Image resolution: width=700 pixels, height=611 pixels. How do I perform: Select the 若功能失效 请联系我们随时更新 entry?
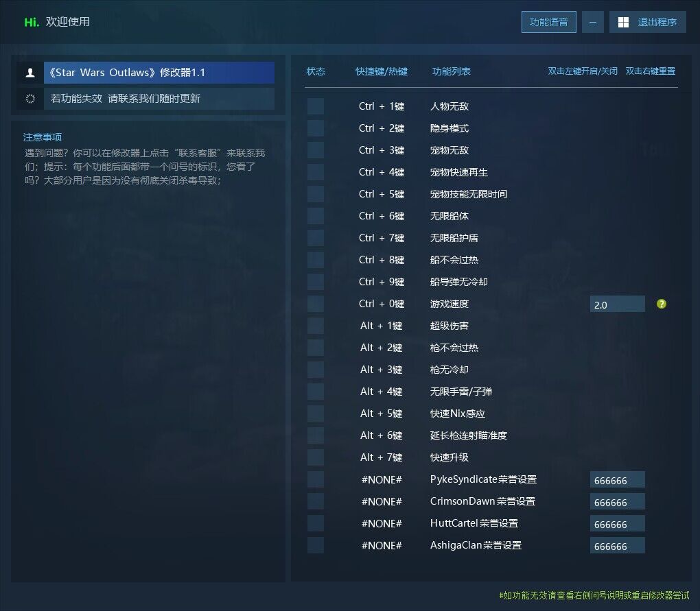coord(159,99)
